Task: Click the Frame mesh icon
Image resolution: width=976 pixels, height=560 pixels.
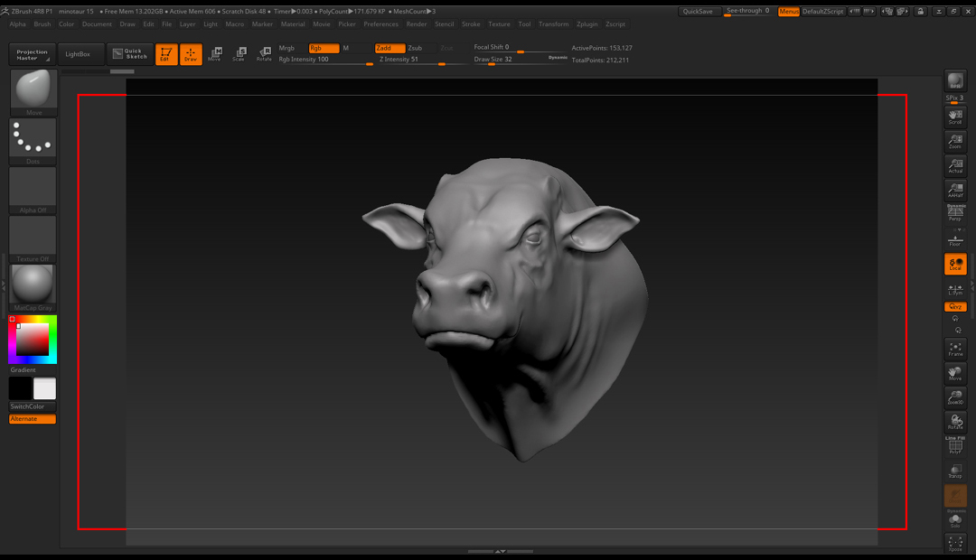Action: coord(955,349)
